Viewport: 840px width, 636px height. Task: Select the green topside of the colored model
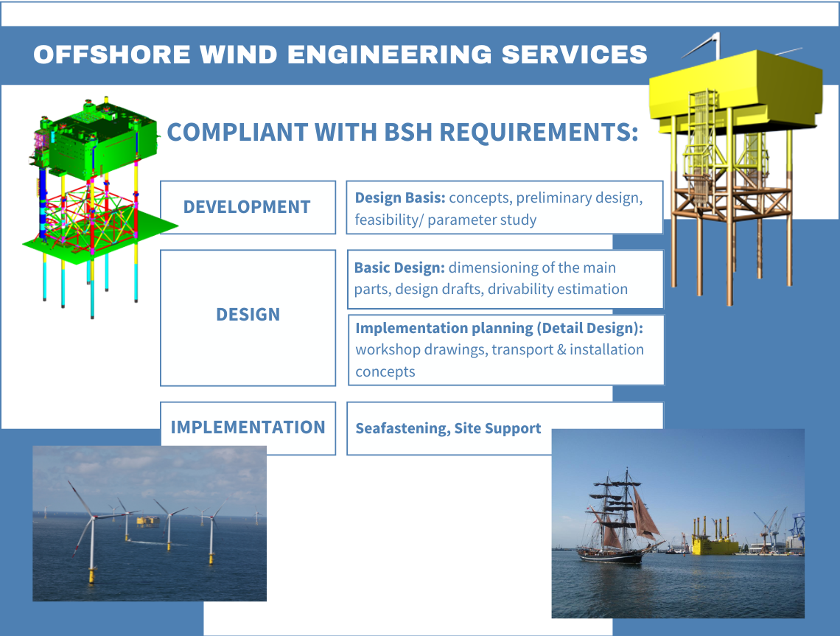click(103, 141)
